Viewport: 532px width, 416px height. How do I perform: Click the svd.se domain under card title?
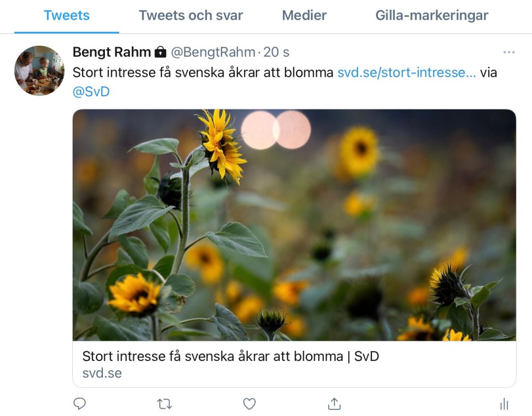102,373
